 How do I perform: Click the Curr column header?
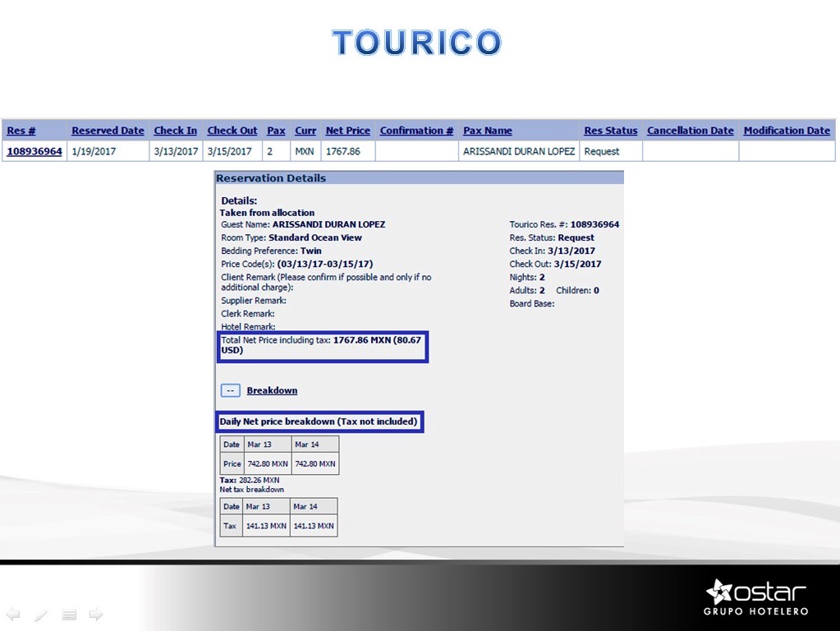[x=305, y=131]
